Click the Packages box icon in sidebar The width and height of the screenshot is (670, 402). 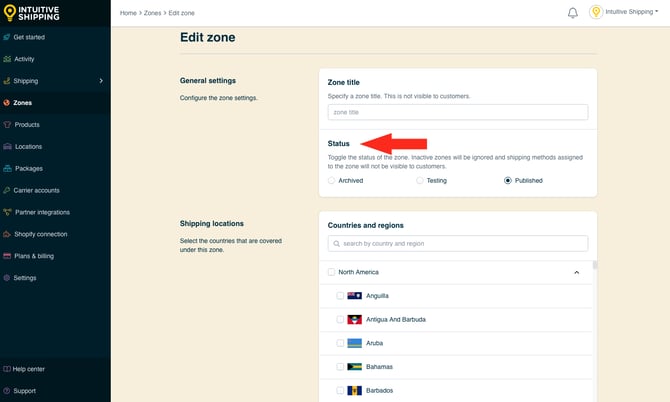(x=7, y=168)
